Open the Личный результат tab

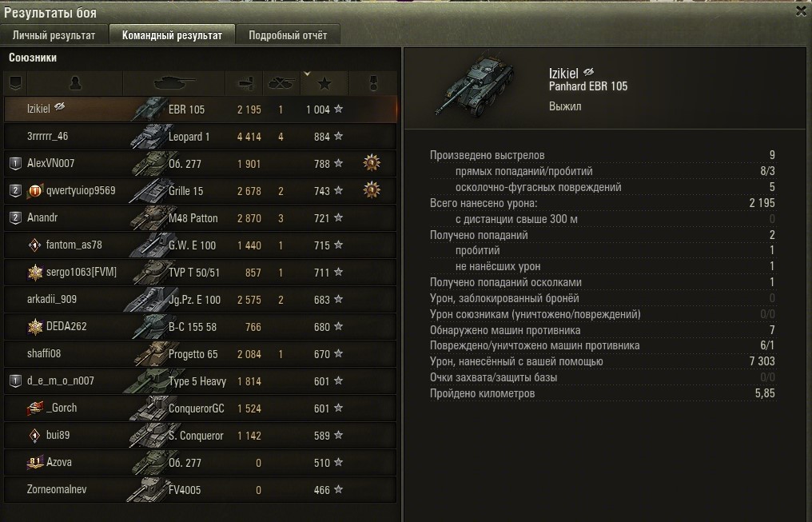pos(54,35)
